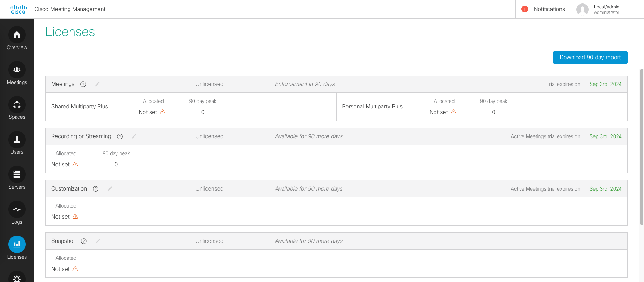Edit the Customization license allocation
Screen dimensions: 644x282
click(110, 189)
